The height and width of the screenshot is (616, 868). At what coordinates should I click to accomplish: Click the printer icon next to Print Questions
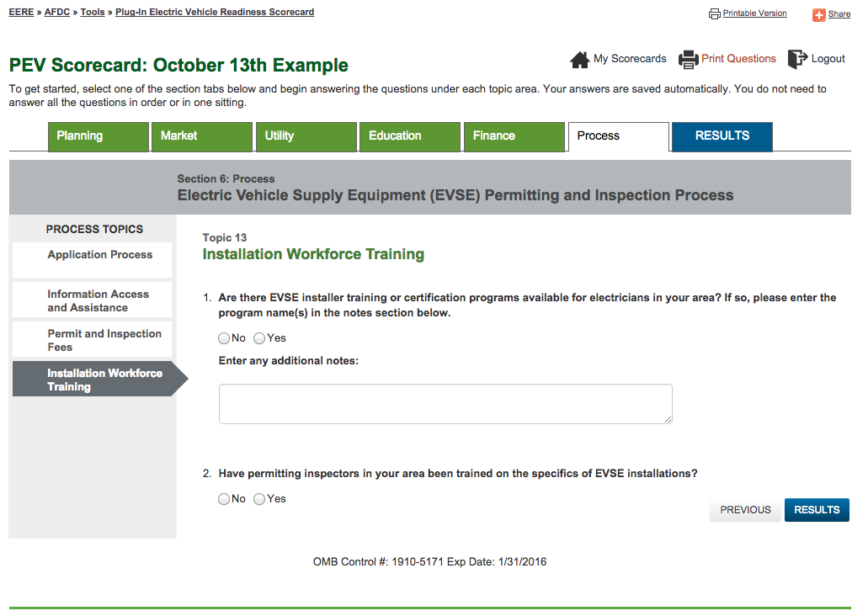click(x=689, y=60)
